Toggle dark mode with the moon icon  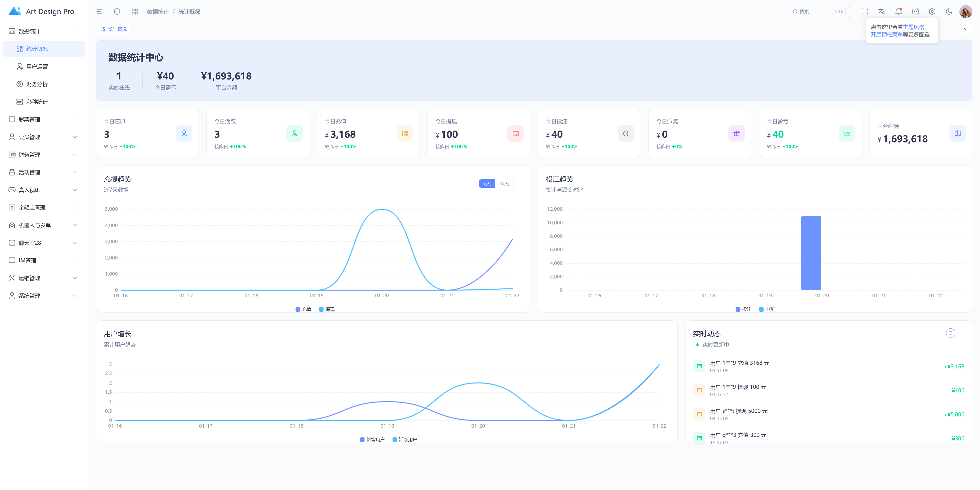click(x=949, y=11)
